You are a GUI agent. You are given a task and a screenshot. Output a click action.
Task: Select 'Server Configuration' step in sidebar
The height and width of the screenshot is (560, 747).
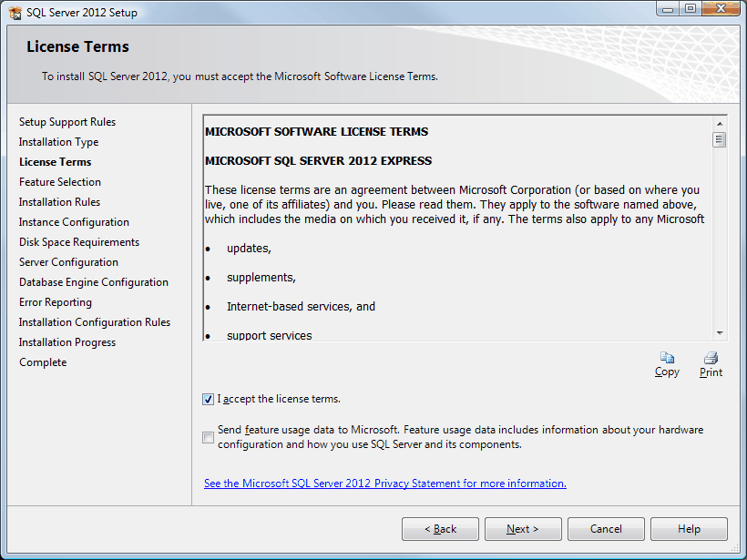click(x=68, y=262)
